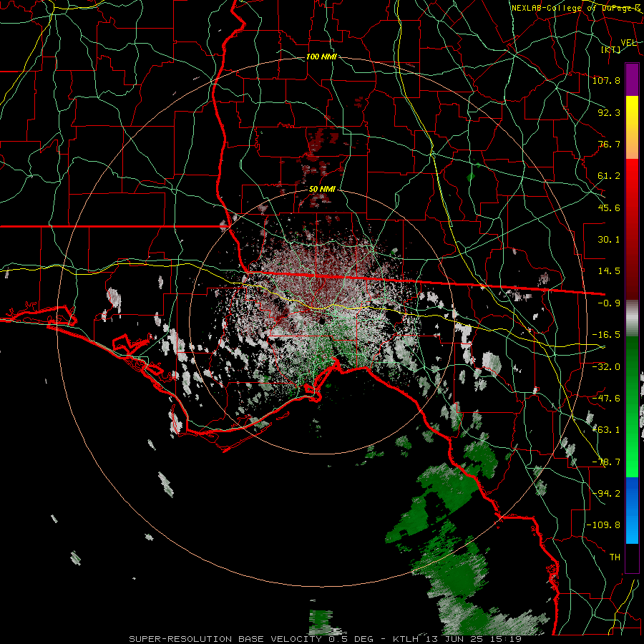Viewport: 644px width, 644px height.
Task: Click the -16.5 value on velocity scale
Action: coord(606,335)
